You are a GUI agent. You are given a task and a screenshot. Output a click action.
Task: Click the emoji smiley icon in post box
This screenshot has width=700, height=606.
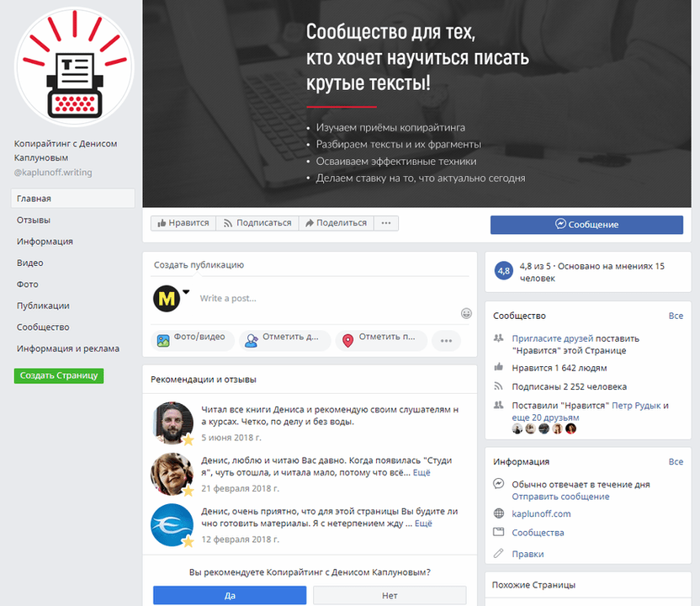tap(466, 313)
